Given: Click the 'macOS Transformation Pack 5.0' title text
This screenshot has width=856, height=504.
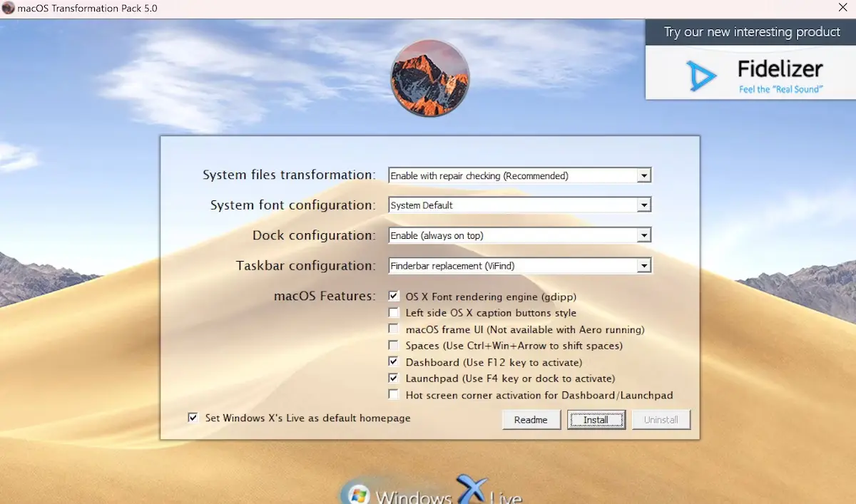Looking at the screenshot, I should click(x=87, y=9).
